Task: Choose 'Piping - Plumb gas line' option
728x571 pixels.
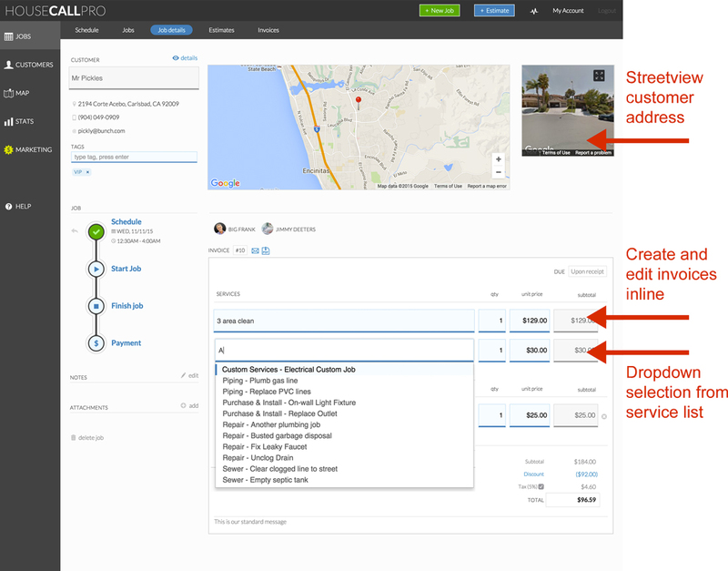Action: (x=260, y=381)
